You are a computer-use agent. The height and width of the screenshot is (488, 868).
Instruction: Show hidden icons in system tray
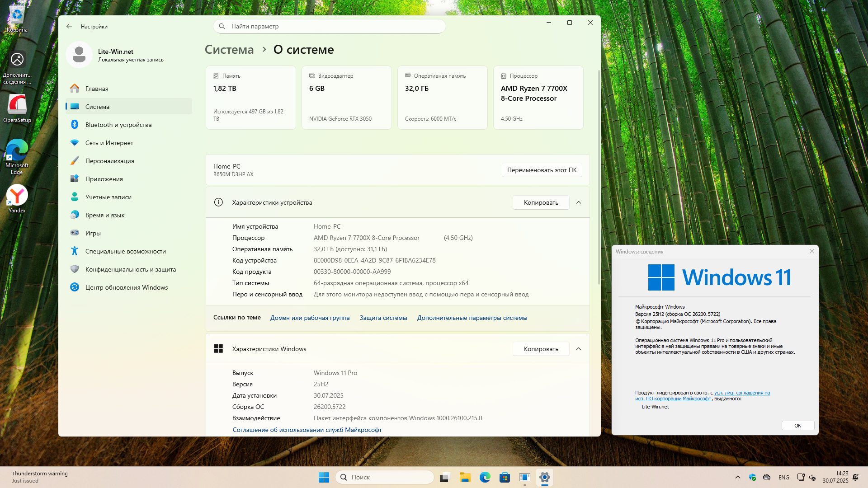pyautogui.click(x=738, y=477)
